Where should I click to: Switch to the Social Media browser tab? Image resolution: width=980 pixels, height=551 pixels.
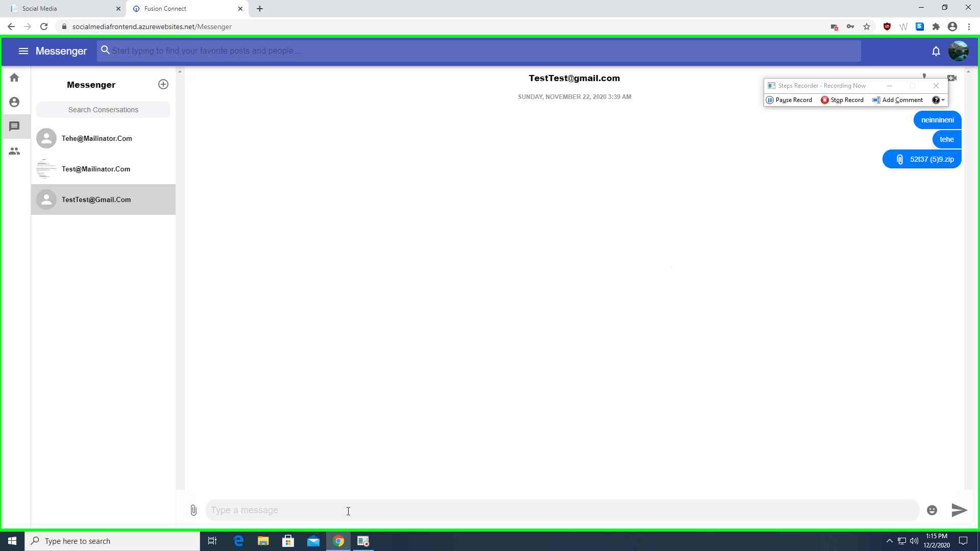coord(63,9)
